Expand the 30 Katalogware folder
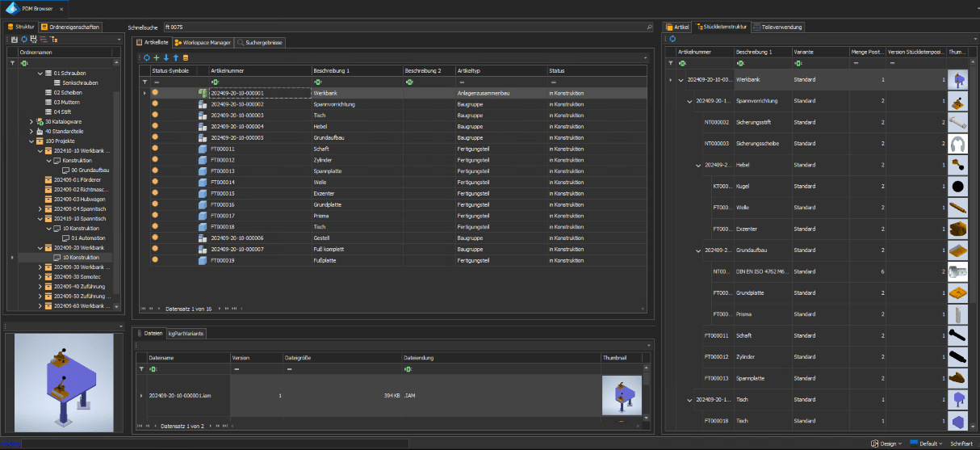 coord(31,121)
